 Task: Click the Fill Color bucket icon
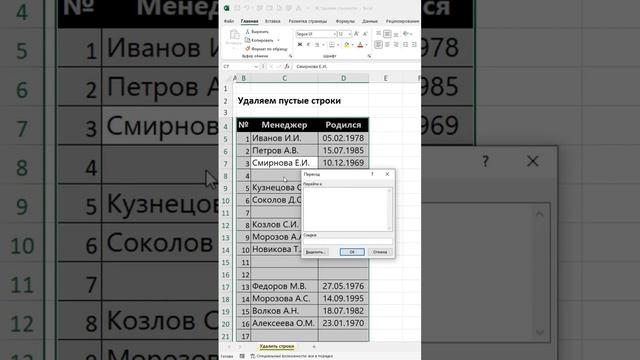pyautogui.click(x=347, y=45)
